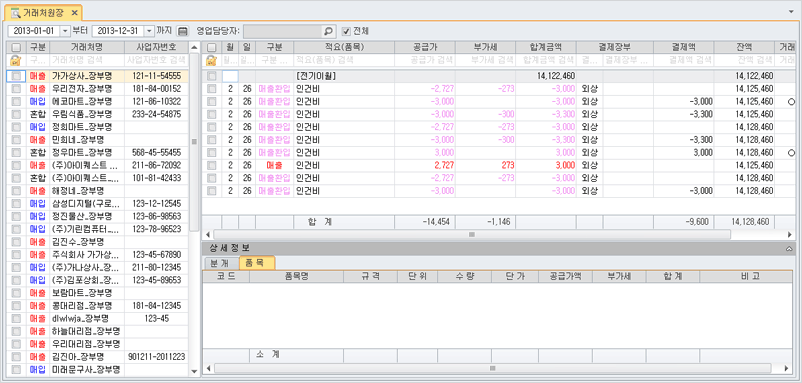Click the 적요(품목) column header
Viewport: 802px width, 383px height.
344,48
